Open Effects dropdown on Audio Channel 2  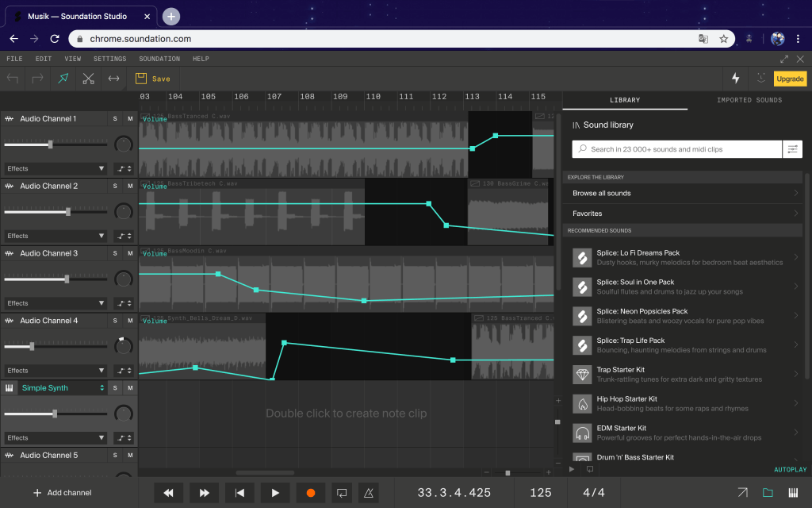[56, 236]
